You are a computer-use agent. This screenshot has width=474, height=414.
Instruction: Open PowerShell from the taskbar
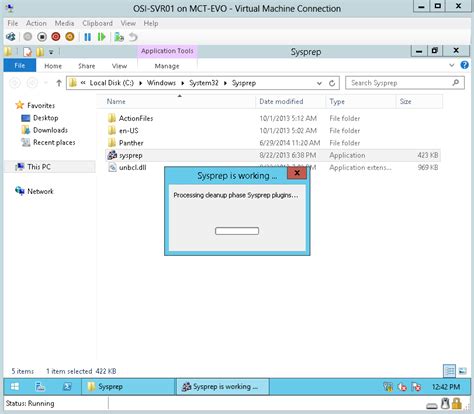click(x=67, y=387)
